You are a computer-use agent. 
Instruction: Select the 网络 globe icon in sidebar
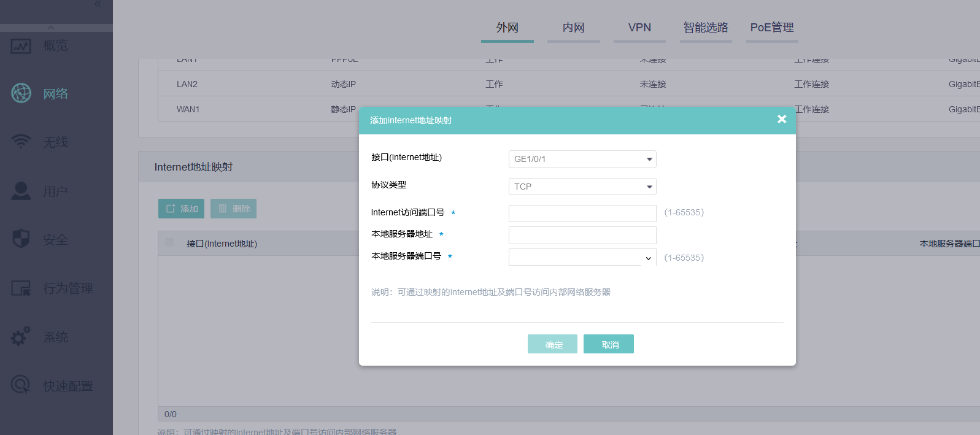tap(21, 93)
